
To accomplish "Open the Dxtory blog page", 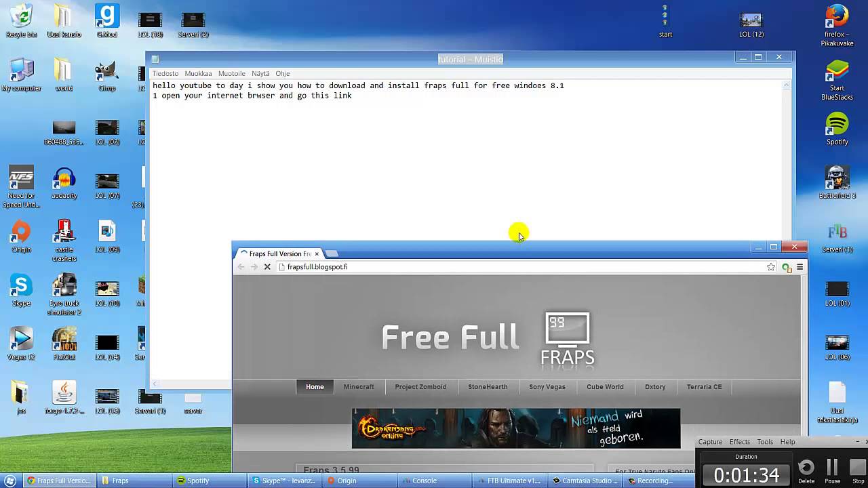I will point(655,387).
